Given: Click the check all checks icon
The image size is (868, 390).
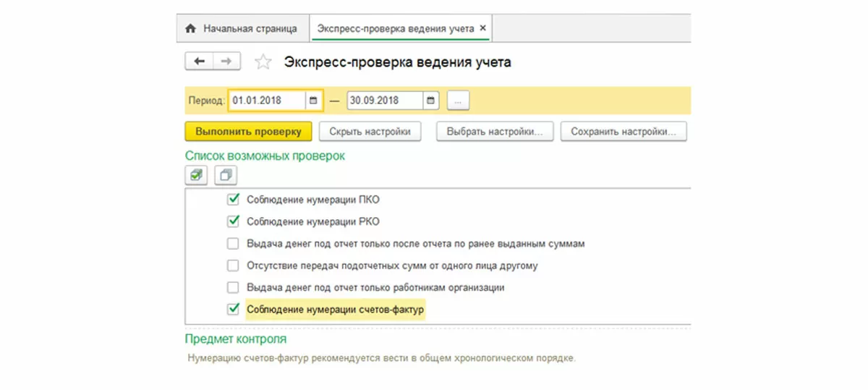Looking at the screenshot, I should pos(196,174).
